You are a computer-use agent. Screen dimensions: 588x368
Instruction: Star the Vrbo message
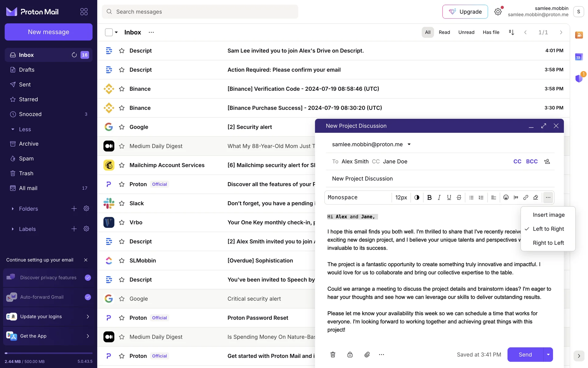(122, 222)
